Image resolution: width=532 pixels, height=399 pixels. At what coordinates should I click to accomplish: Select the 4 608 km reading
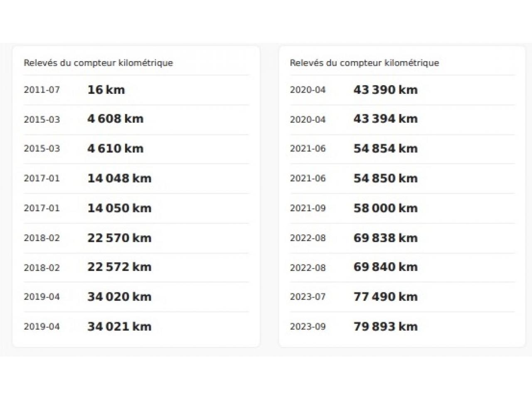coord(115,119)
